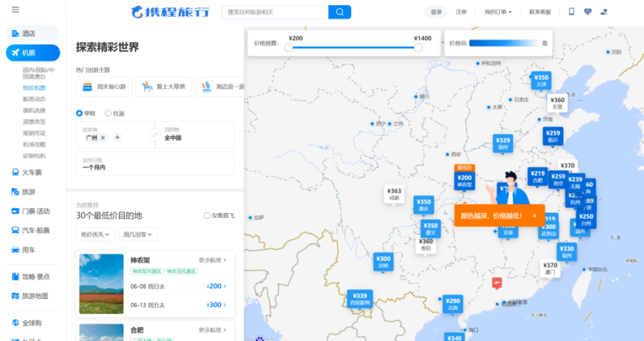Select the ¥329 郑州 map marker
644x341 pixels.
coord(502,143)
